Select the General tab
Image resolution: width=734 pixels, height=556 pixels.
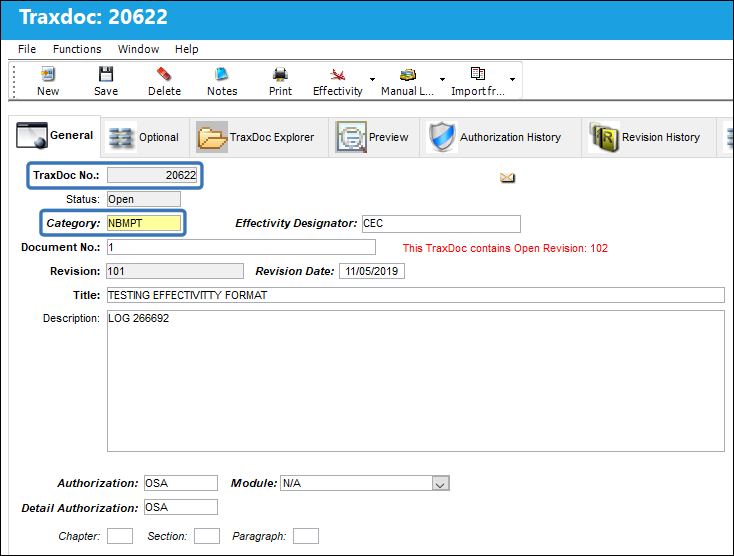[x=55, y=136]
